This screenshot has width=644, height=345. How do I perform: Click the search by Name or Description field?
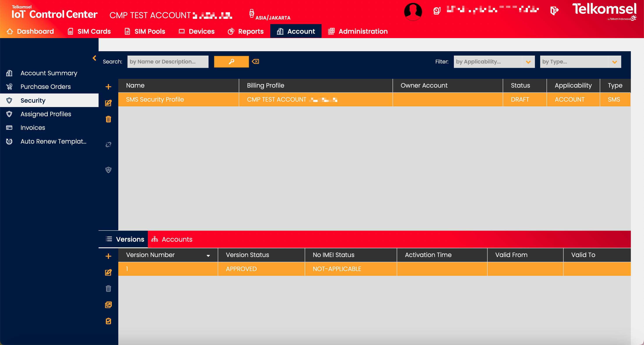pos(168,62)
